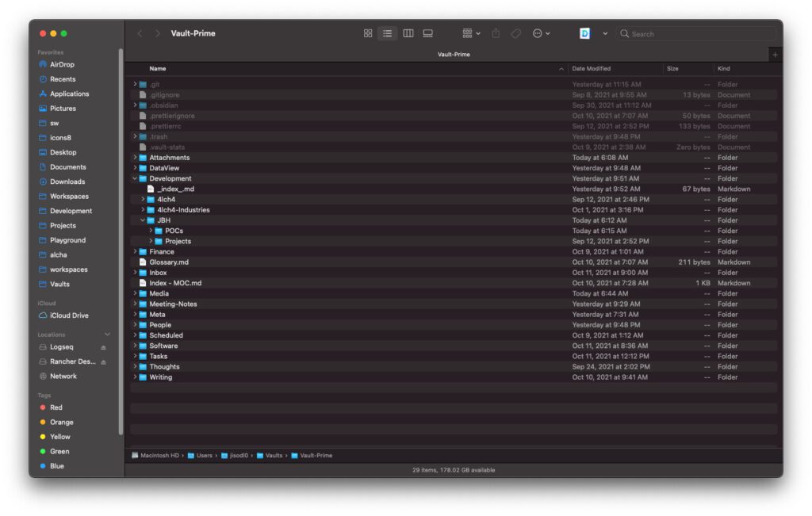Switch to column view
The image size is (812, 516).
point(408,33)
